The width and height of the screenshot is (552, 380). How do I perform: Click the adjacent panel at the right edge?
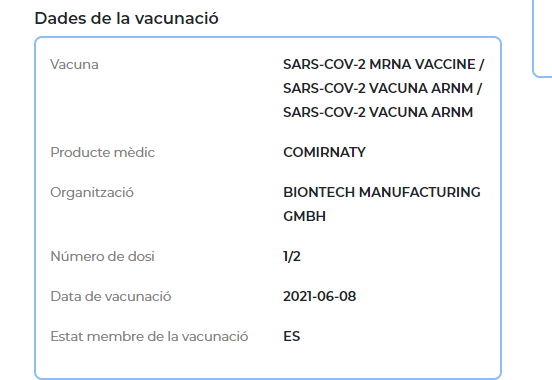(542, 38)
